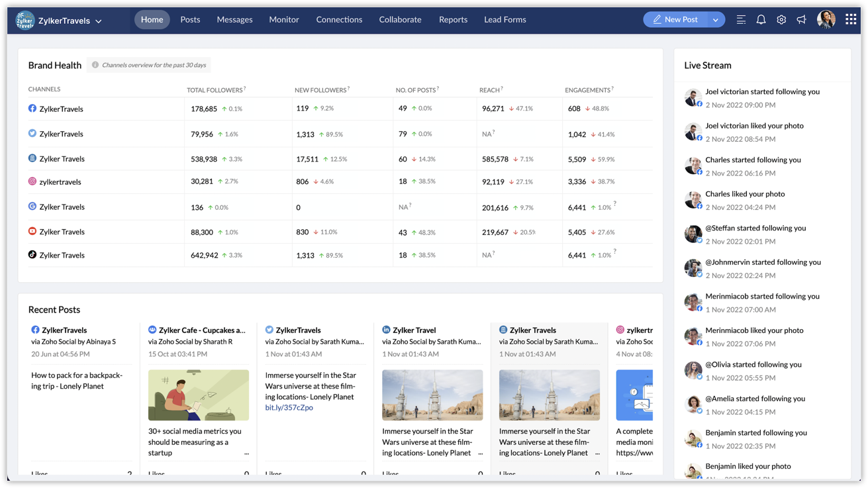Open the Collaborate tab
868x488 pixels.
tap(400, 20)
